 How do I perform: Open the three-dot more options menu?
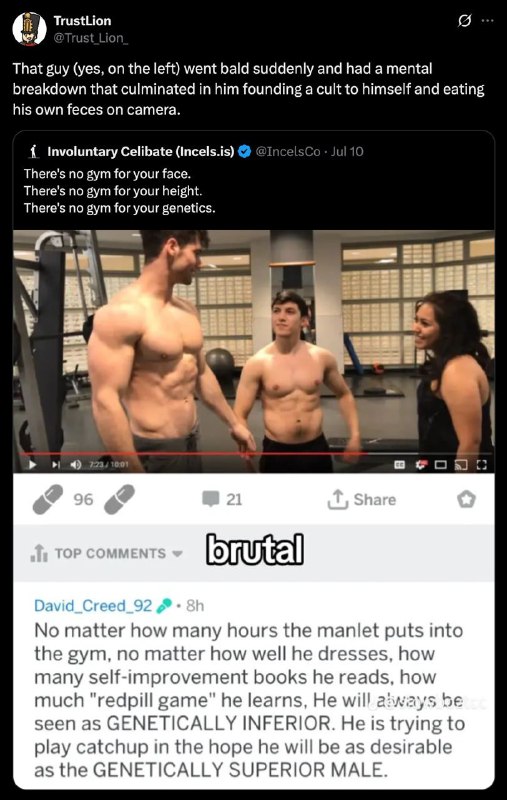coord(488,21)
